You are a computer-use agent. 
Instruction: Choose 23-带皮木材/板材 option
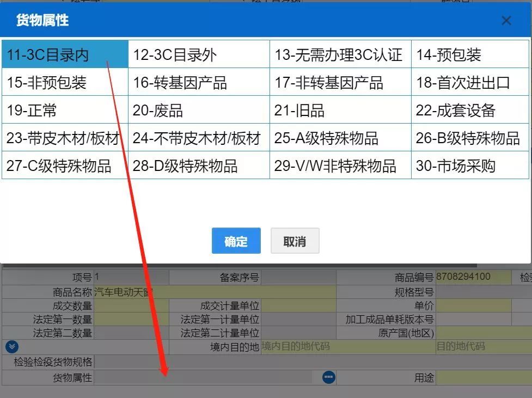(x=64, y=137)
